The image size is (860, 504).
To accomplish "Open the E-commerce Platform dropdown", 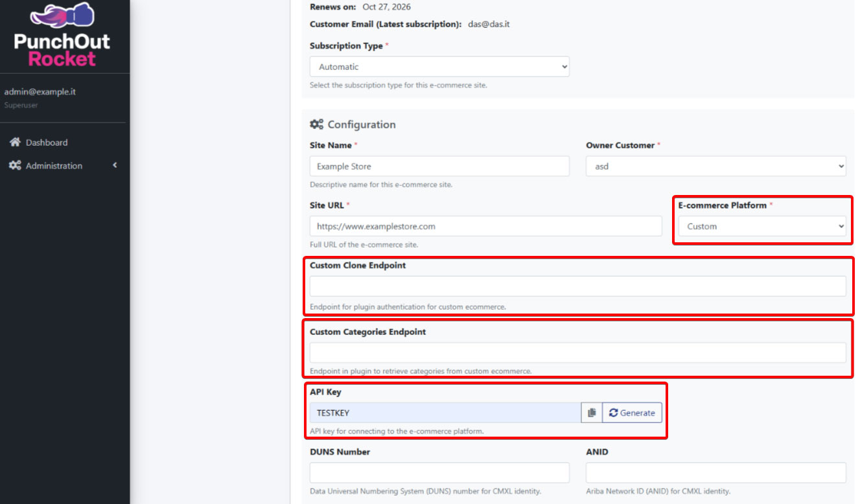I will (761, 226).
